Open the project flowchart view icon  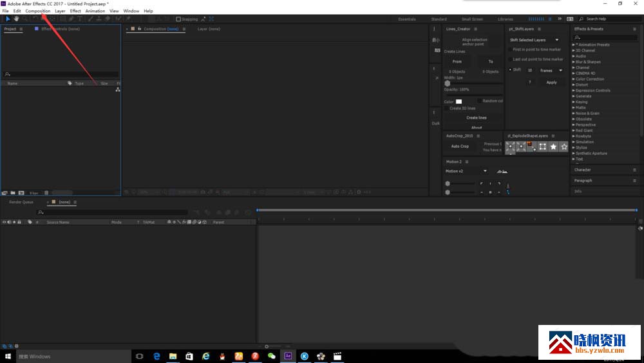point(118,90)
